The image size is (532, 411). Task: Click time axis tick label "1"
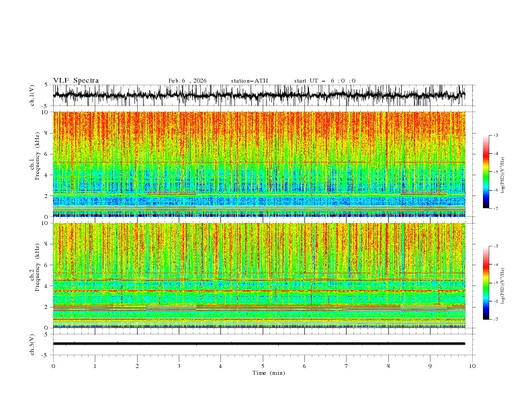click(95, 366)
